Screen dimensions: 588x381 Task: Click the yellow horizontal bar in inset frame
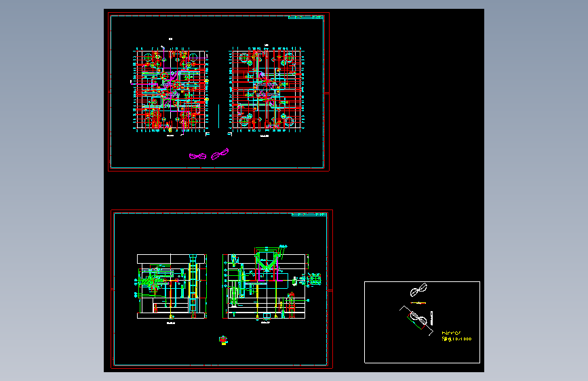pyautogui.click(x=418, y=302)
